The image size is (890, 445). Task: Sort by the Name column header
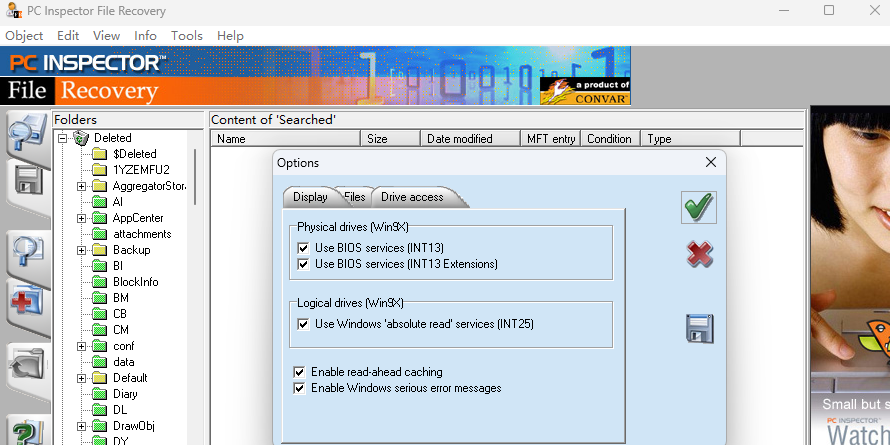pos(286,138)
